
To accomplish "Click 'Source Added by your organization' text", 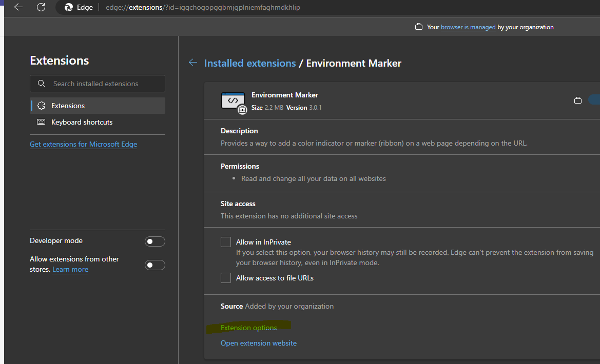I will [277, 306].
